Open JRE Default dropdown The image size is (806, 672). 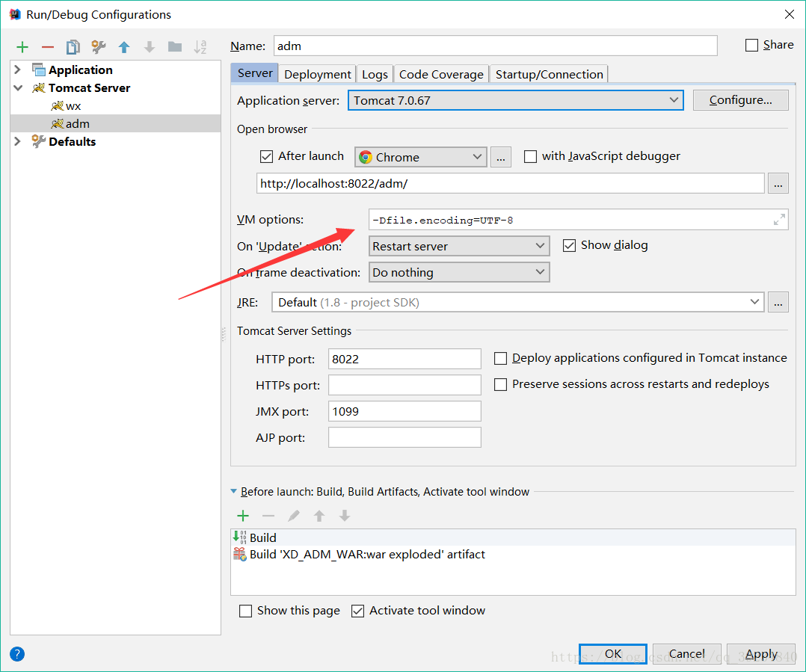pyautogui.click(x=517, y=303)
